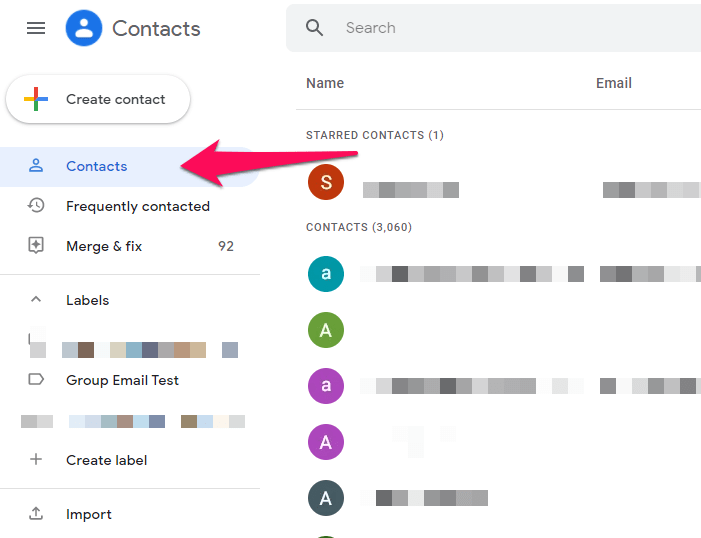
Task: Click the person icon beside Contacts
Action: (x=36, y=166)
